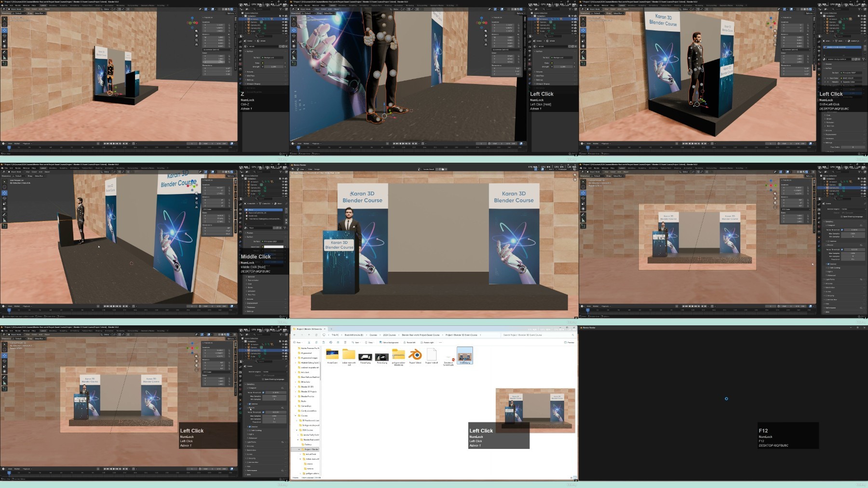Click the Project1.blend Blender file icon
This screenshot has height=488, width=868.
(415, 356)
